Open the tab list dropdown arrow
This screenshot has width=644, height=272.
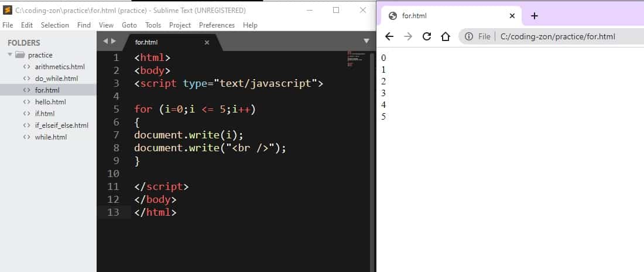point(366,41)
